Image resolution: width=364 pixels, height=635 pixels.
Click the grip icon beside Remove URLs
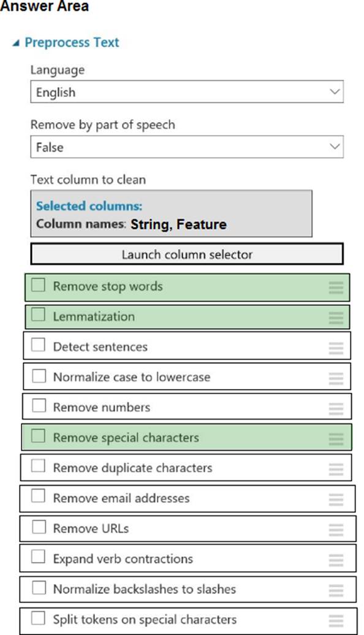[x=336, y=529]
